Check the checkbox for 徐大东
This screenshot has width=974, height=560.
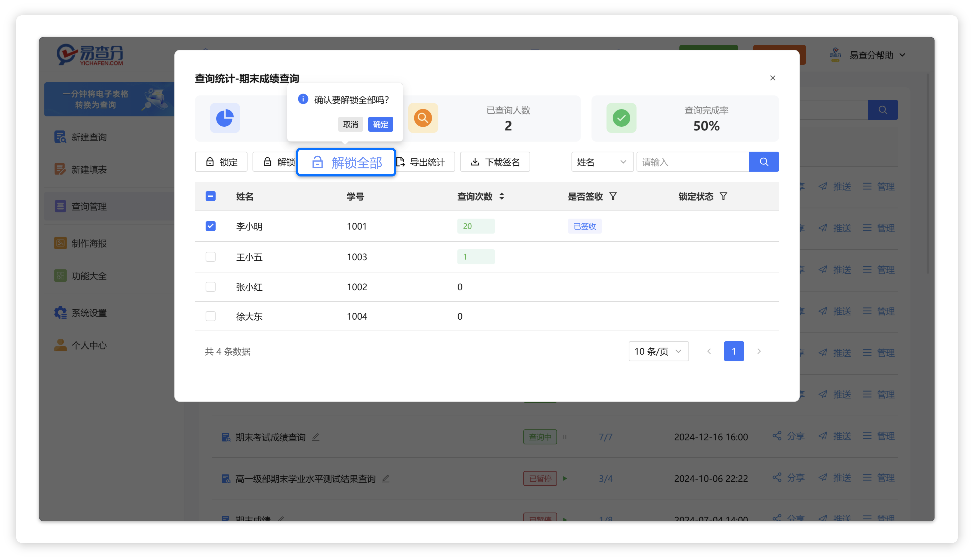pyautogui.click(x=210, y=316)
